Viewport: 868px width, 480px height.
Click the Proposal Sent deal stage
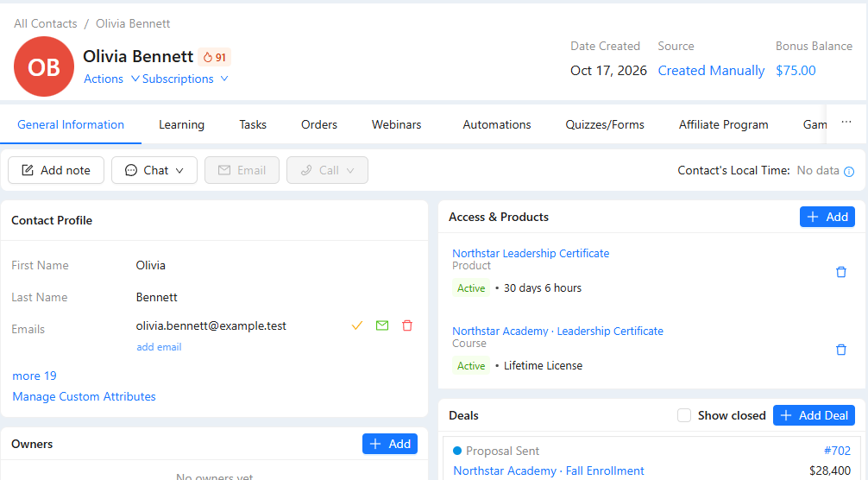tap(502, 451)
